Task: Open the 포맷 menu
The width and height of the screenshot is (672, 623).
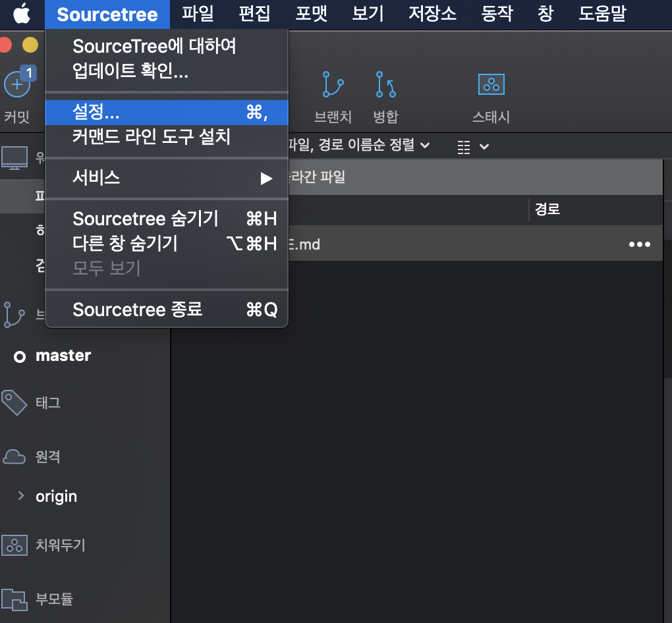Action: [311, 14]
